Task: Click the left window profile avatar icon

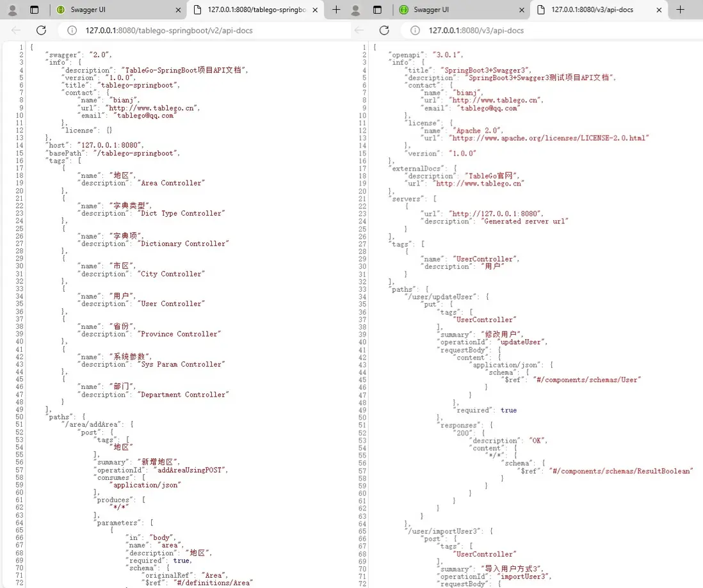Action: 13,10
